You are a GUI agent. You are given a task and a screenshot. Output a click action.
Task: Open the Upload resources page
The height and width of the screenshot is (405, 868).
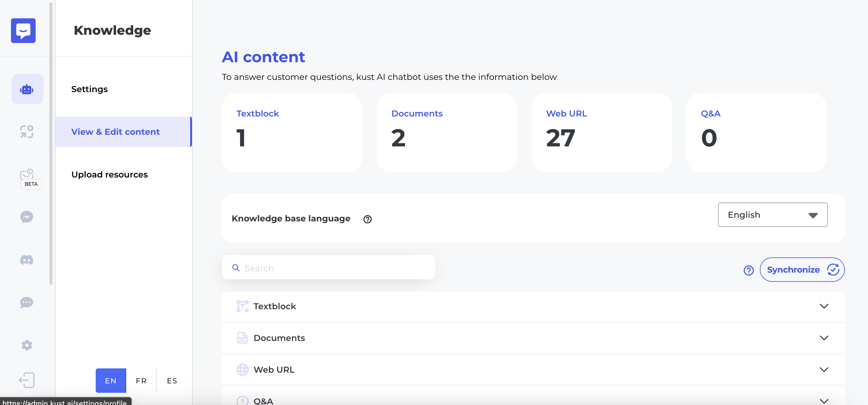point(109,174)
